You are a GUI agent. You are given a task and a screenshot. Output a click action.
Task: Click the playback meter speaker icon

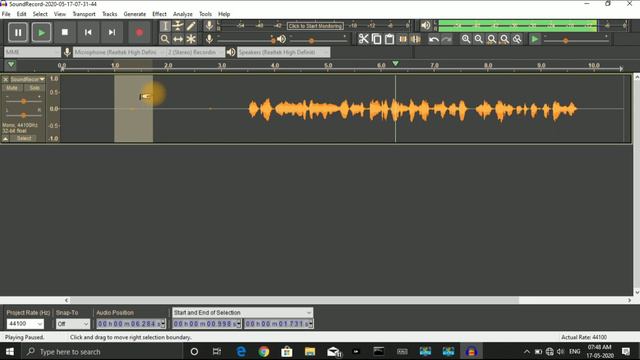point(425,25)
